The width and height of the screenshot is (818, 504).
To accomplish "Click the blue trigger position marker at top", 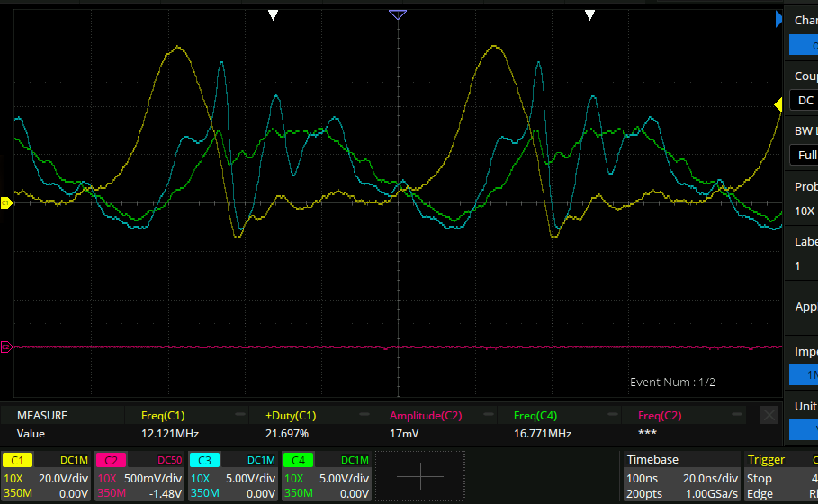I will pyautogui.click(x=398, y=14).
